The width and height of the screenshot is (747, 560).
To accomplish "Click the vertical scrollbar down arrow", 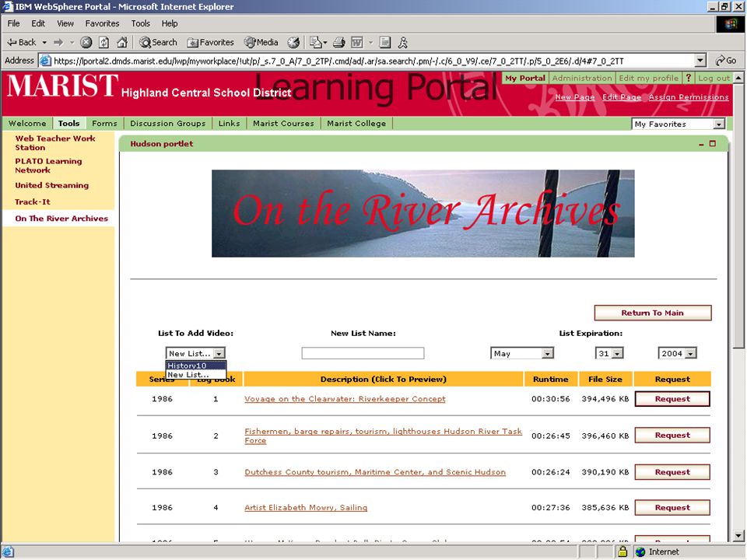I will point(738,535).
